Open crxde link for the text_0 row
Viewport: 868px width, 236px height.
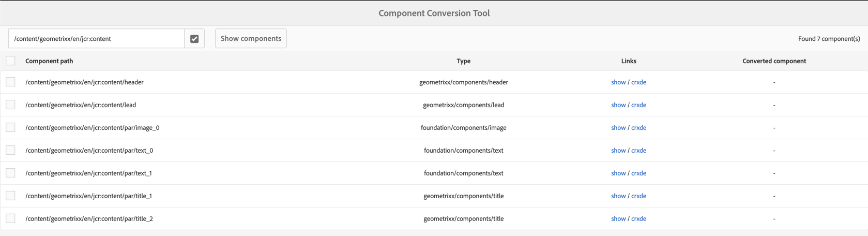pos(638,151)
